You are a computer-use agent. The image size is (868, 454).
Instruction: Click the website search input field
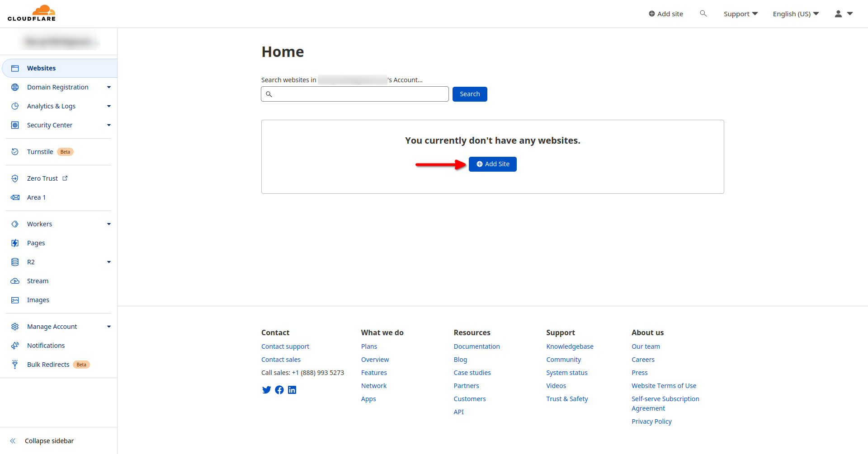(x=355, y=94)
